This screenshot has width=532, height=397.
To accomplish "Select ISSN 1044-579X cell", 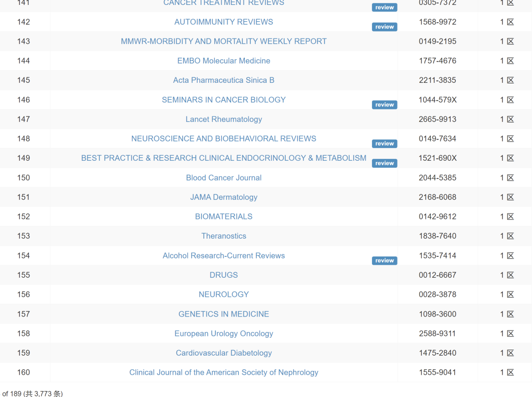I will pos(437,100).
